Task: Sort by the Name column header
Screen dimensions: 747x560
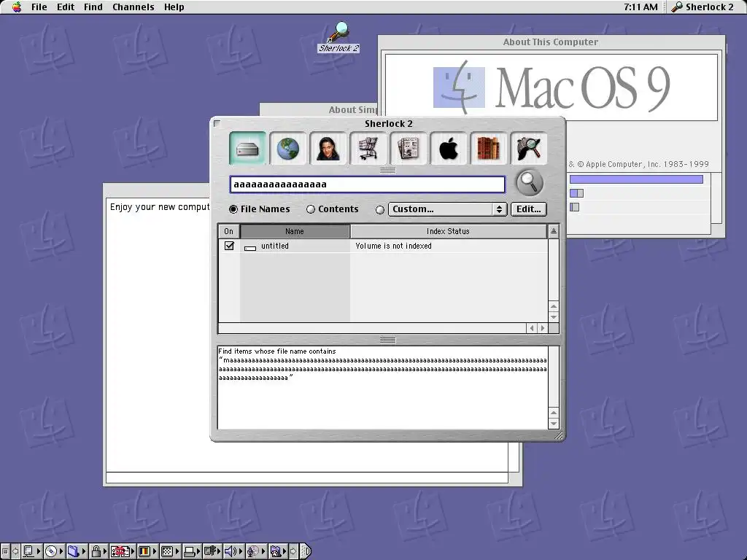Action: click(x=295, y=231)
